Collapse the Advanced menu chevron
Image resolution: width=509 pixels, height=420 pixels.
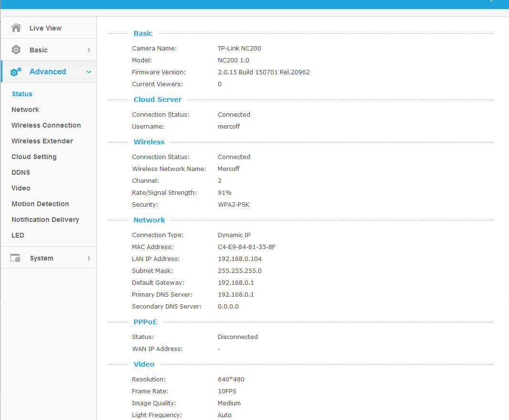[x=89, y=72]
